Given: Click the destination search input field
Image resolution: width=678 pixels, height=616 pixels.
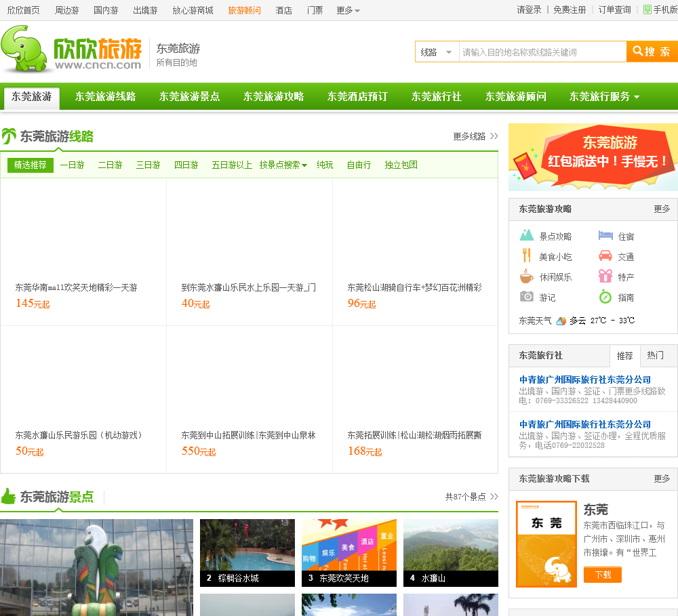Looking at the screenshot, I should tap(542, 52).
